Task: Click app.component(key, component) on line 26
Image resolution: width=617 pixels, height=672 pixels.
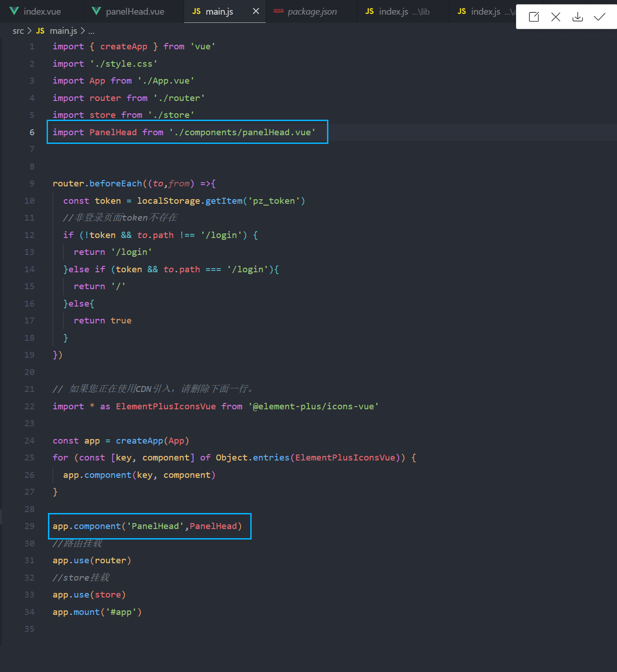Action: (139, 475)
